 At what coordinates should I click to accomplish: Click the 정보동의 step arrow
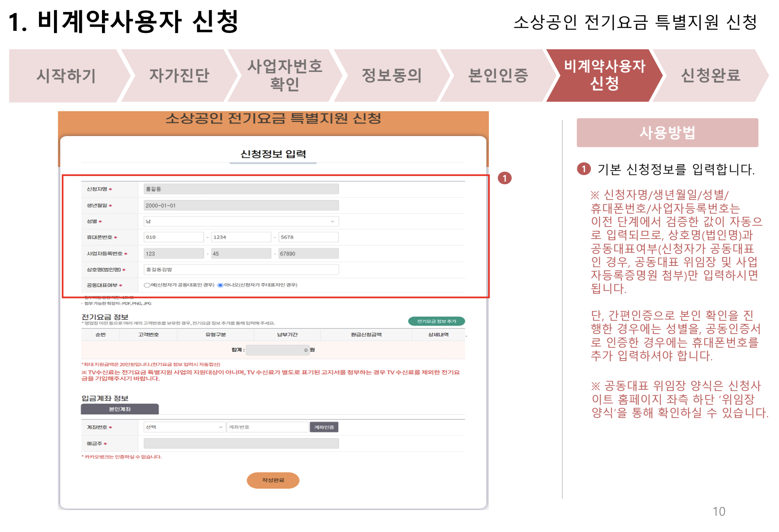coord(392,76)
